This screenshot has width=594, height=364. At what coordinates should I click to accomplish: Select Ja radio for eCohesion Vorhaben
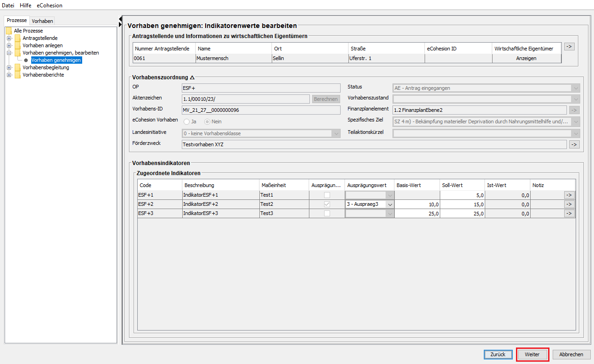click(187, 121)
